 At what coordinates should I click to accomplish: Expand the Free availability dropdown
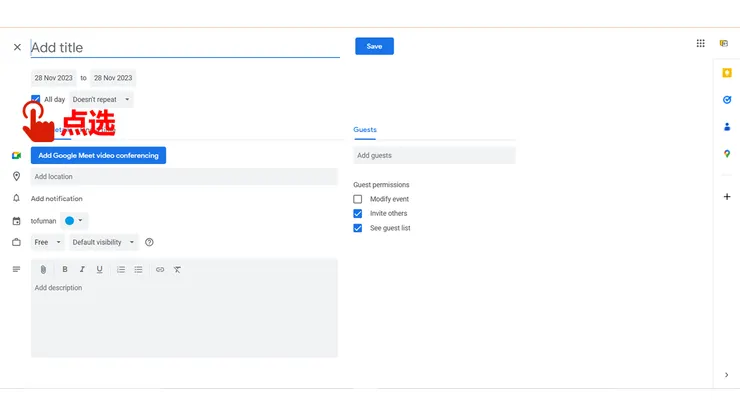click(x=48, y=242)
